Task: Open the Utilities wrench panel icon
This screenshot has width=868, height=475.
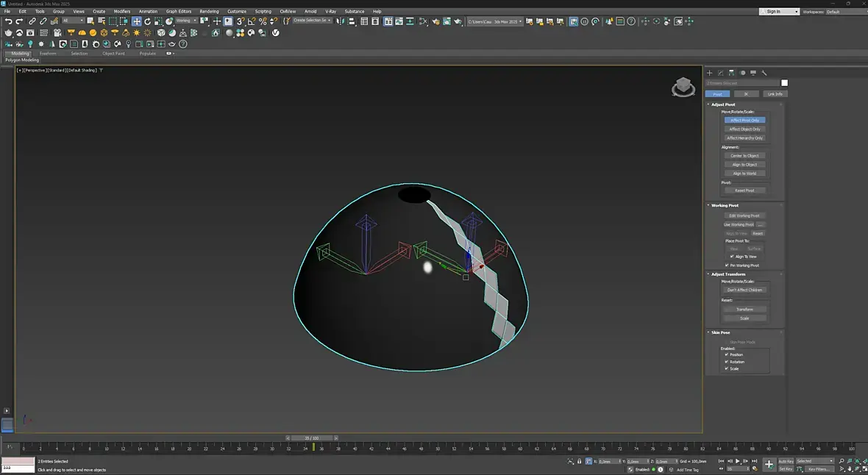Action: 764,73
